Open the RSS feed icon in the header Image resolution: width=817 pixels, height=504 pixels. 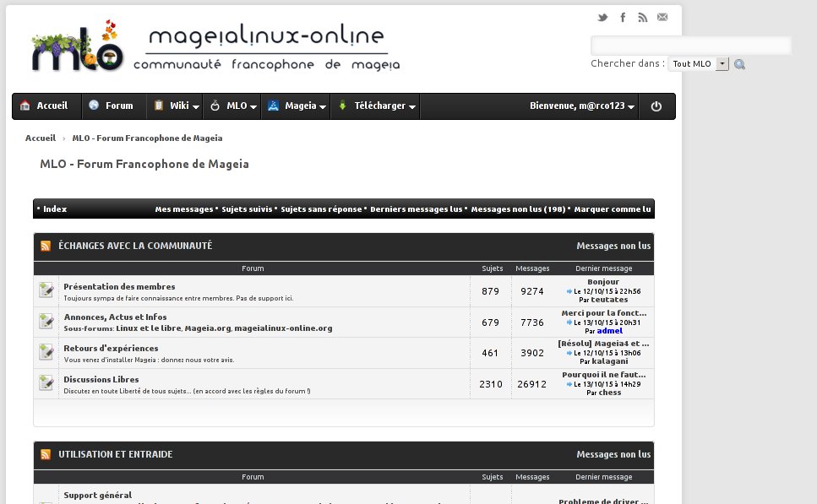(642, 17)
